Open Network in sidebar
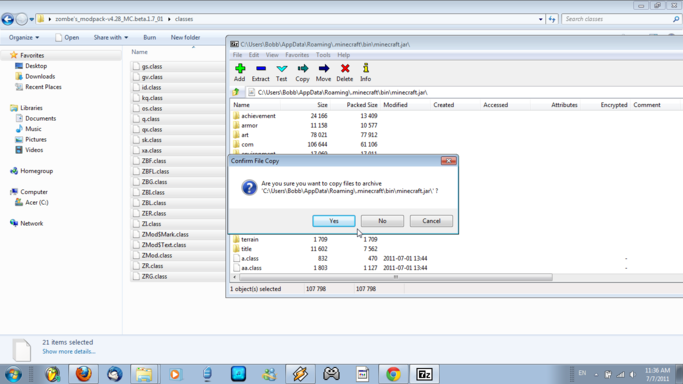Image resolution: width=683 pixels, height=384 pixels. pos(31,223)
